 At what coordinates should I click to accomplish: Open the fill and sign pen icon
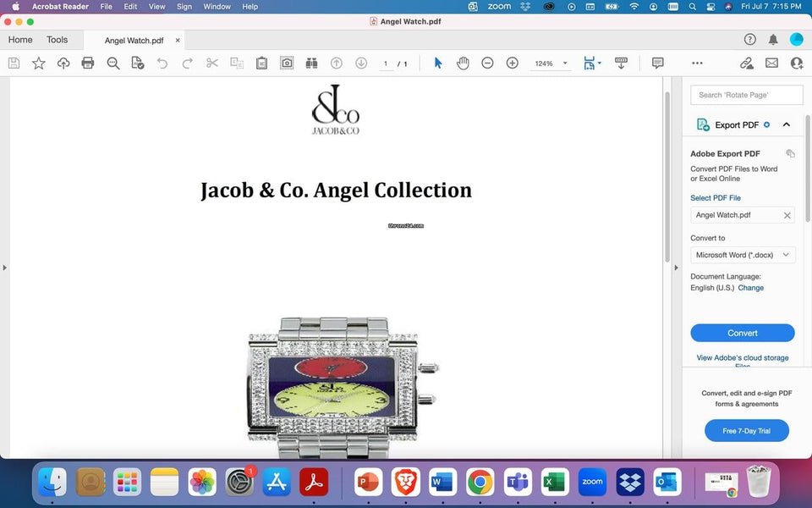pos(747,63)
